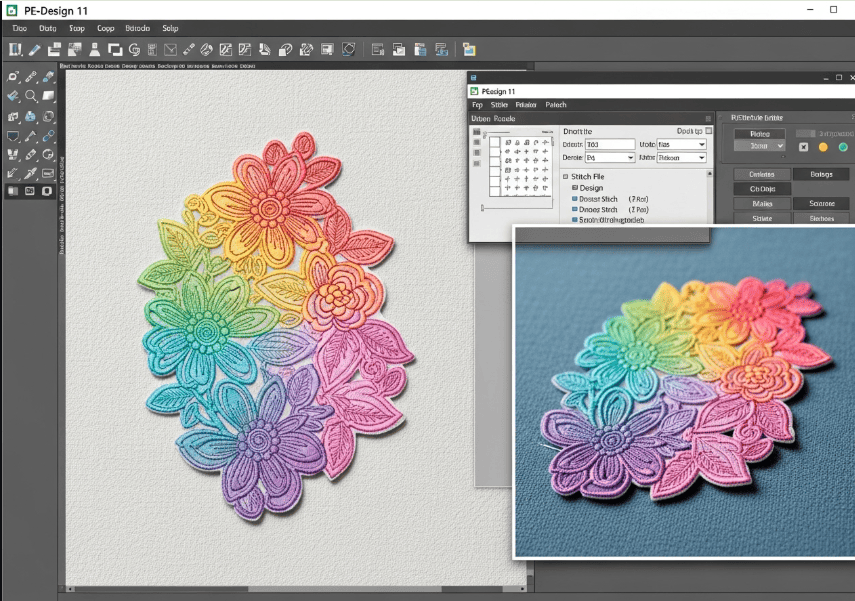Click the slider handle below the stitch thumbnail grid

pyautogui.click(x=482, y=207)
